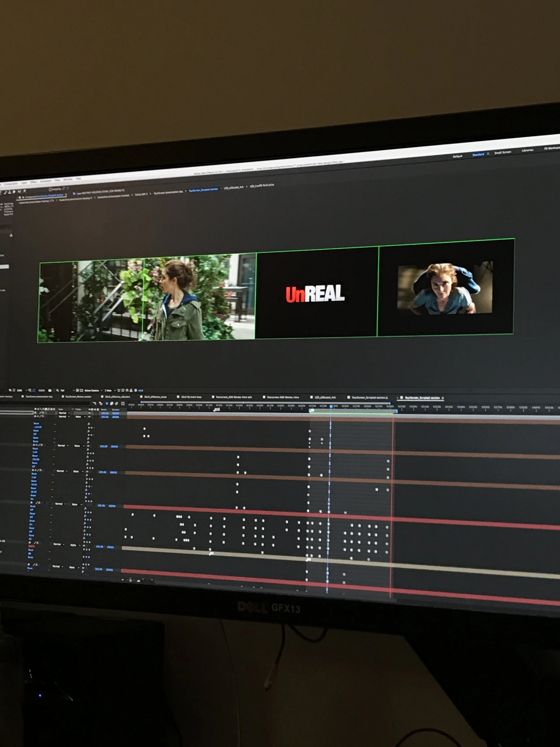Enable motion blur icon in timeline header
This screenshot has height=747, width=560.
click(x=116, y=404)
